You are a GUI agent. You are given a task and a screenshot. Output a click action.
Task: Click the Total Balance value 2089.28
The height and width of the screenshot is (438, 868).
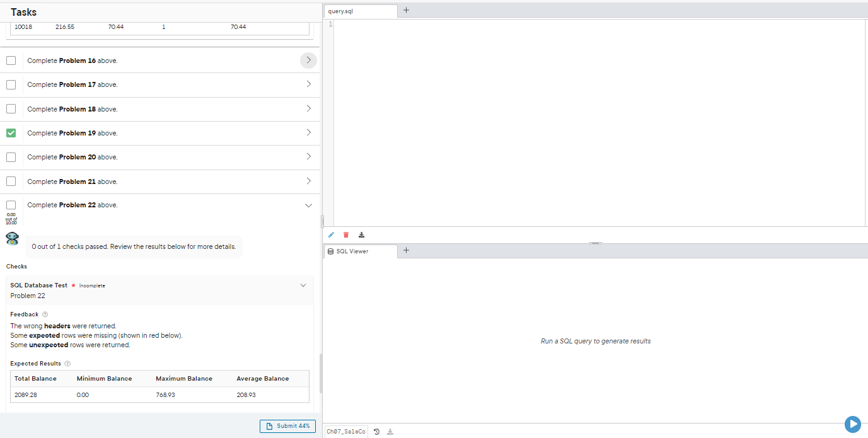tap(26, 395)
